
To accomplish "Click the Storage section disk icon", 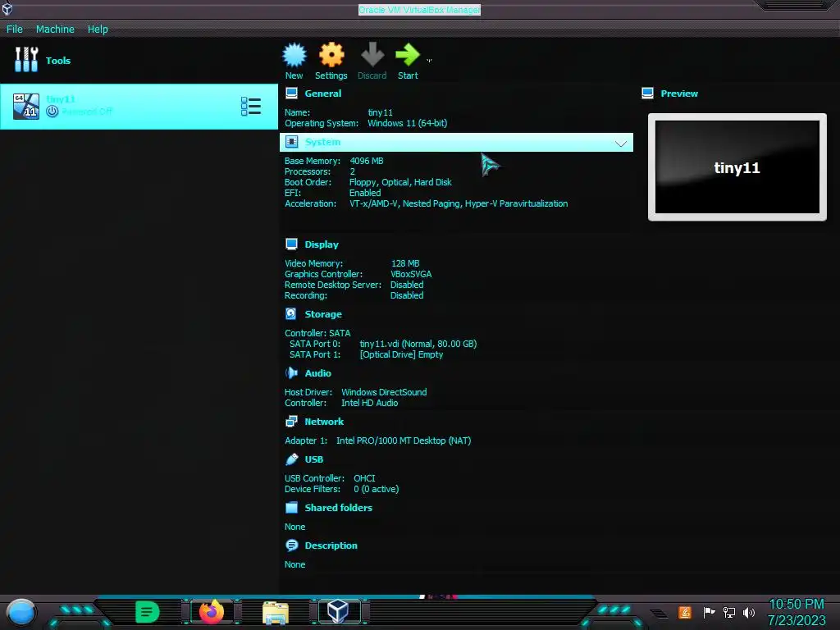I will coord(291,314).
